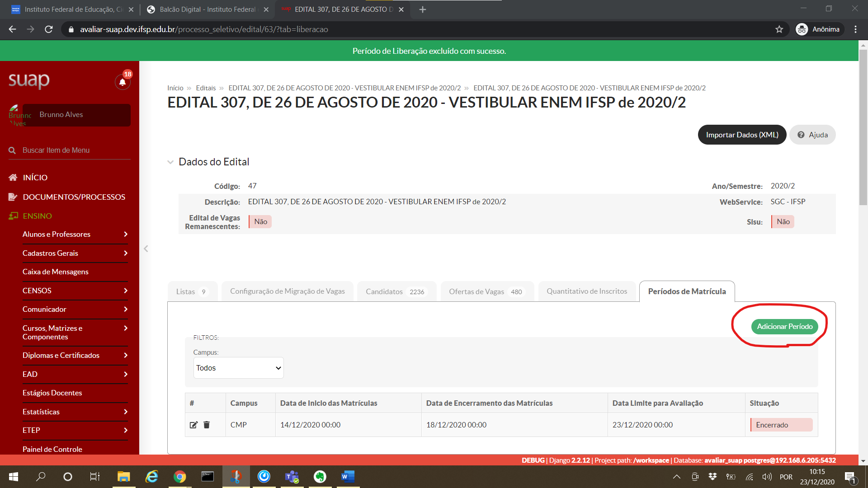
Task: Open the terminal window from the taskbar
Action: tap(208, 477)
